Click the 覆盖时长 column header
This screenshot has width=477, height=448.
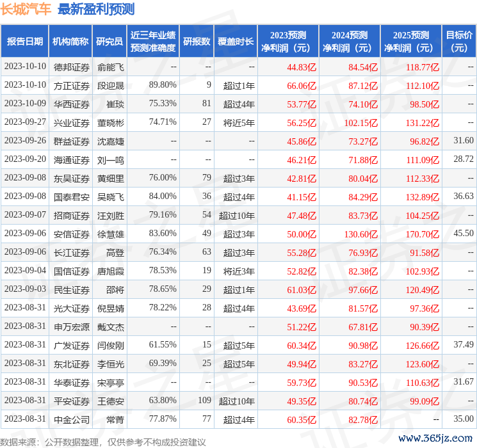coord(236,42)
